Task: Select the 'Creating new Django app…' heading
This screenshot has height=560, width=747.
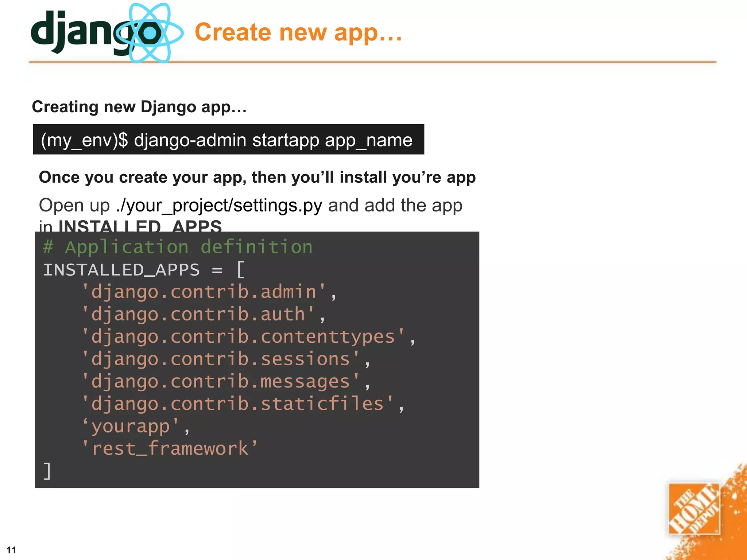Action: [139, 107]
